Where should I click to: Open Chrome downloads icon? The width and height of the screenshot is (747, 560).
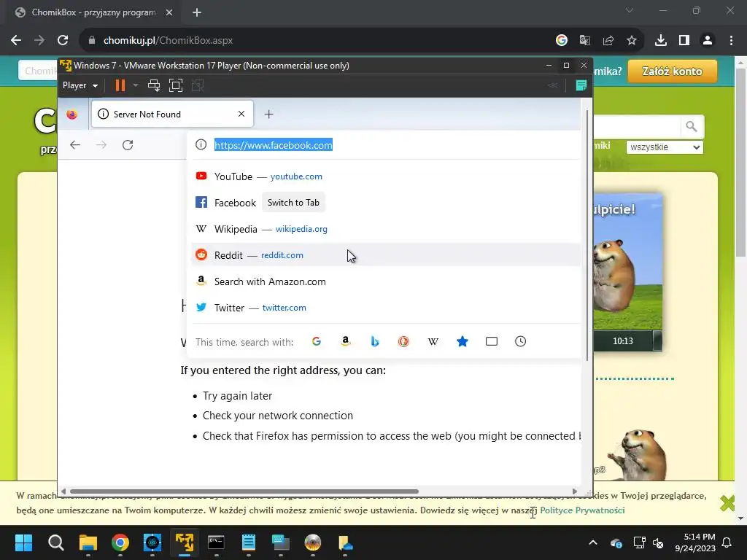pos(661,41)
